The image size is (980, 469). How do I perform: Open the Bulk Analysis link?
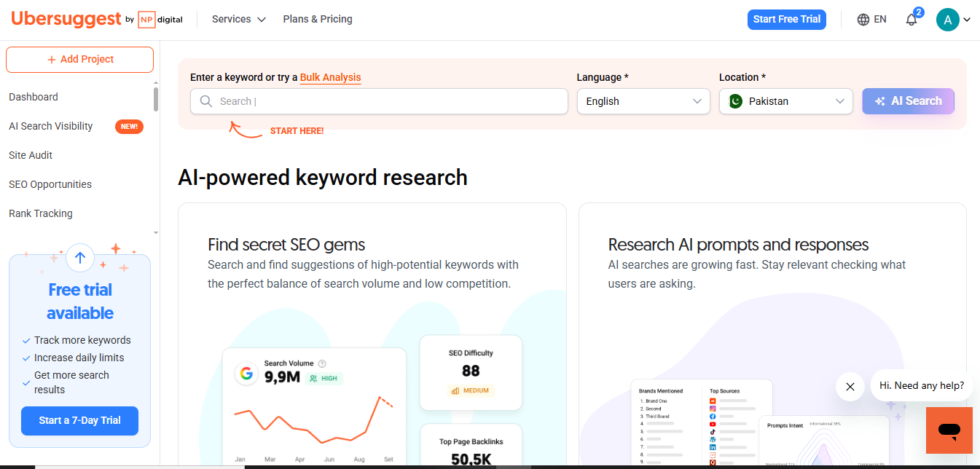click(x=331, y=77)
